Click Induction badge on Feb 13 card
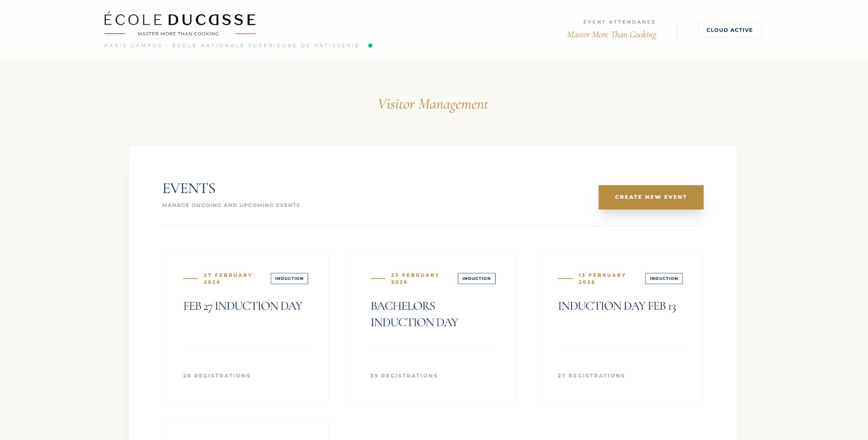The width and height of the screenshot is (868, 440). point(664,279)
